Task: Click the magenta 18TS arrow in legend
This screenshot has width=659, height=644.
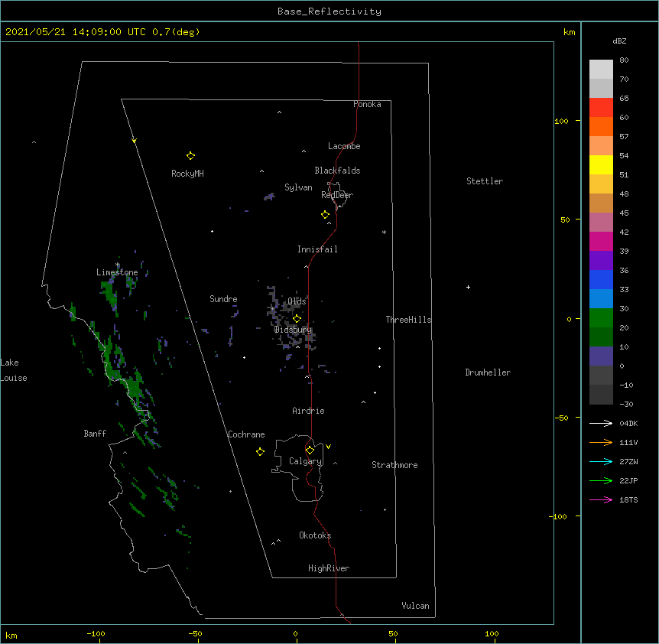Action: 601,499
